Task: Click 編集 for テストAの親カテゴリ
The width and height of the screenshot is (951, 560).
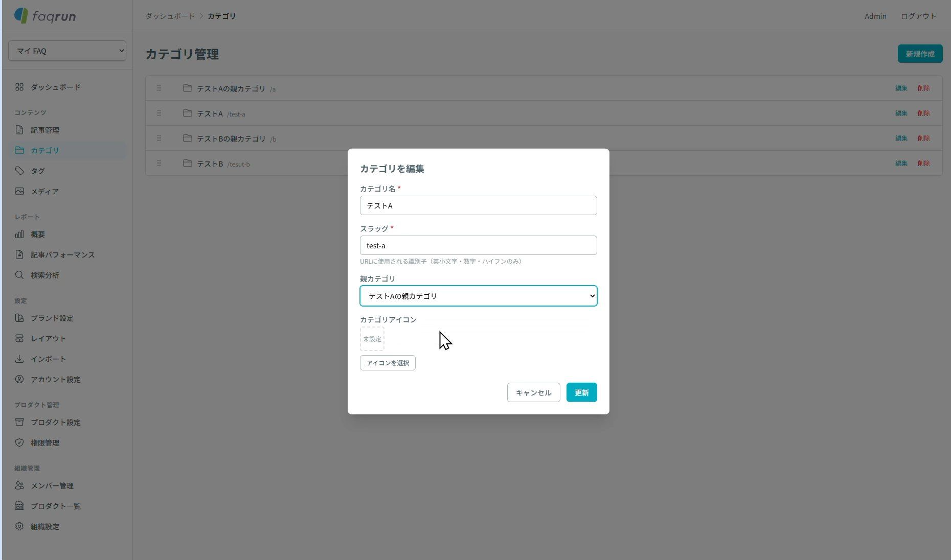Action: tap(901, 88)
